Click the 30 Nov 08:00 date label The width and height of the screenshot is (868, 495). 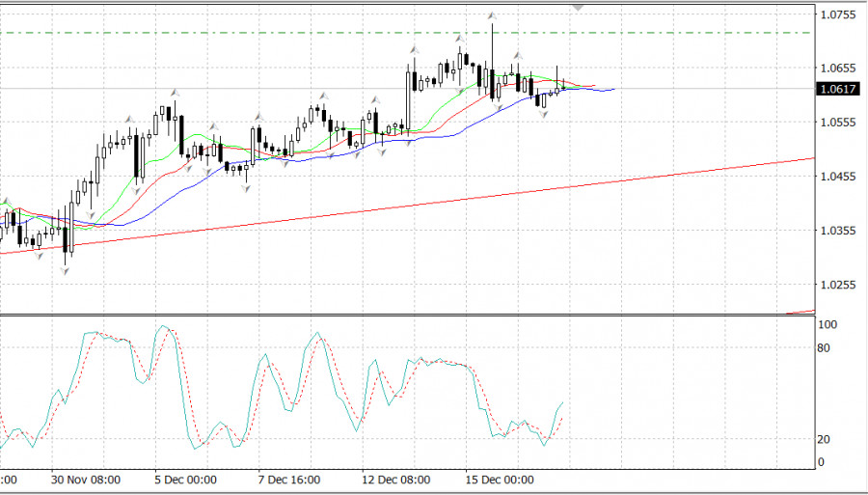point(85,480)
